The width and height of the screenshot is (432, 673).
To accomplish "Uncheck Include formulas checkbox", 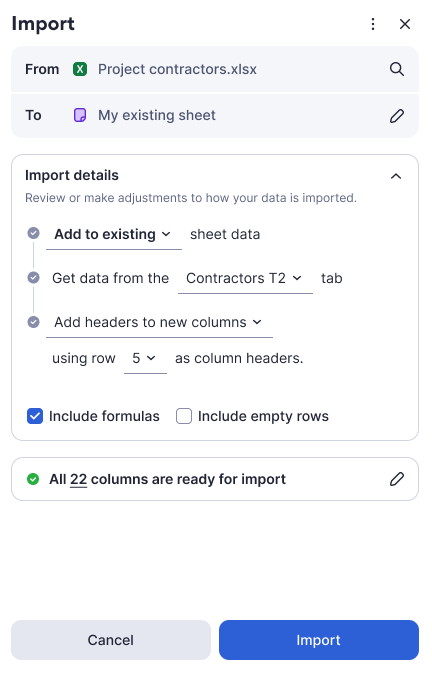I will 35,416.
